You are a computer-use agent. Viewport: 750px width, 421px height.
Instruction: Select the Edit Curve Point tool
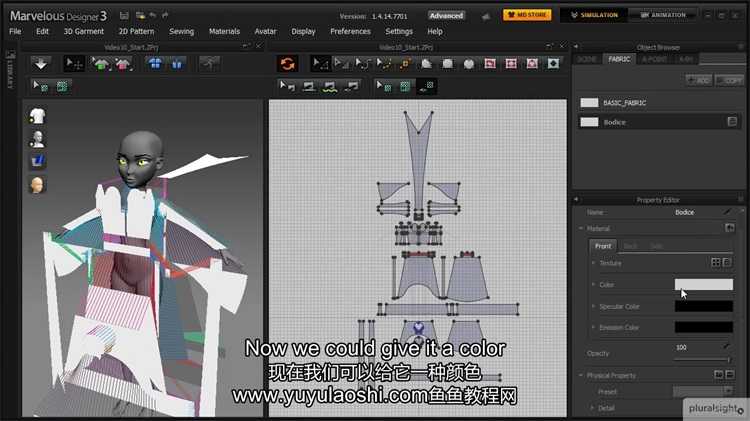[x=384, y=64]
